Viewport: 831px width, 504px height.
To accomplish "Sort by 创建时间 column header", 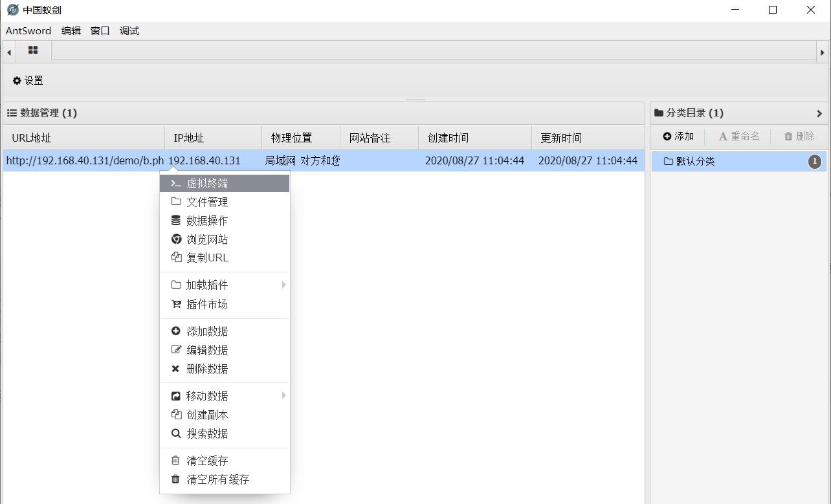I will 475,138.
